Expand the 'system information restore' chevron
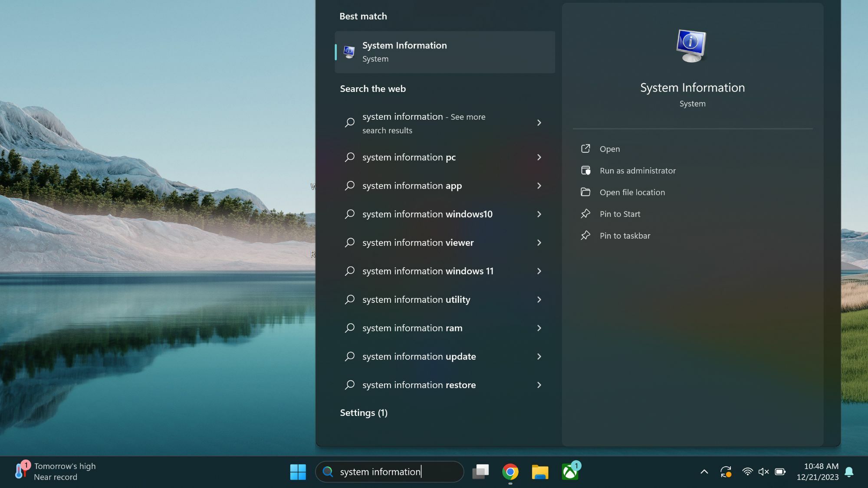Image resolution: width=868 pixels, height=488 pixels. coord(539,385)
